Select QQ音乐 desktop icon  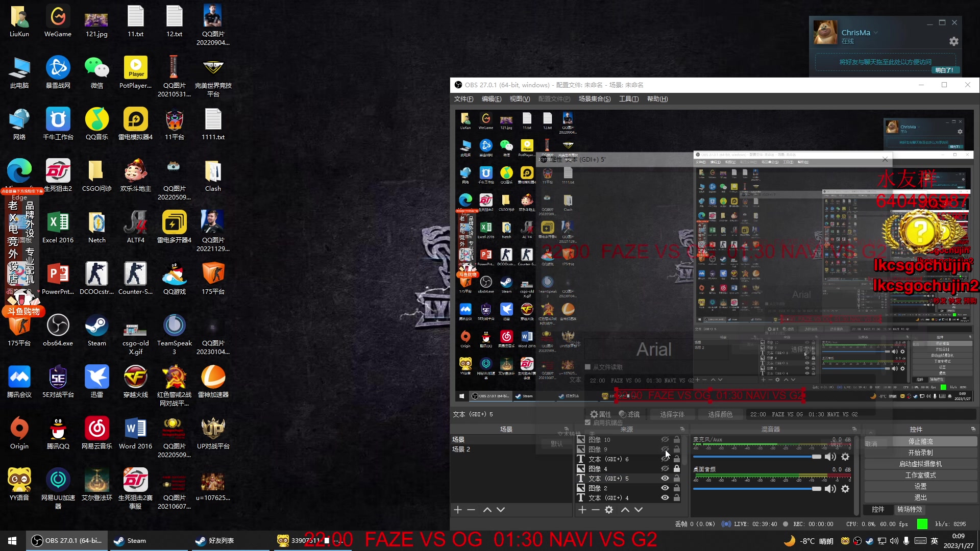coord(96,124)
